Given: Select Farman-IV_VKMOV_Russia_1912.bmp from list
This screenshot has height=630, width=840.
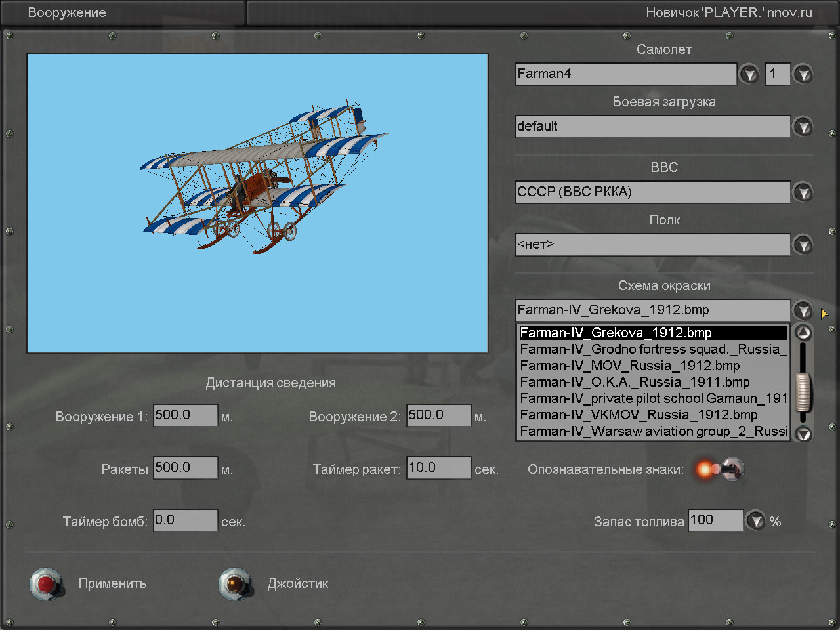Looking at the screenshot, I should [x=639, y=415].
